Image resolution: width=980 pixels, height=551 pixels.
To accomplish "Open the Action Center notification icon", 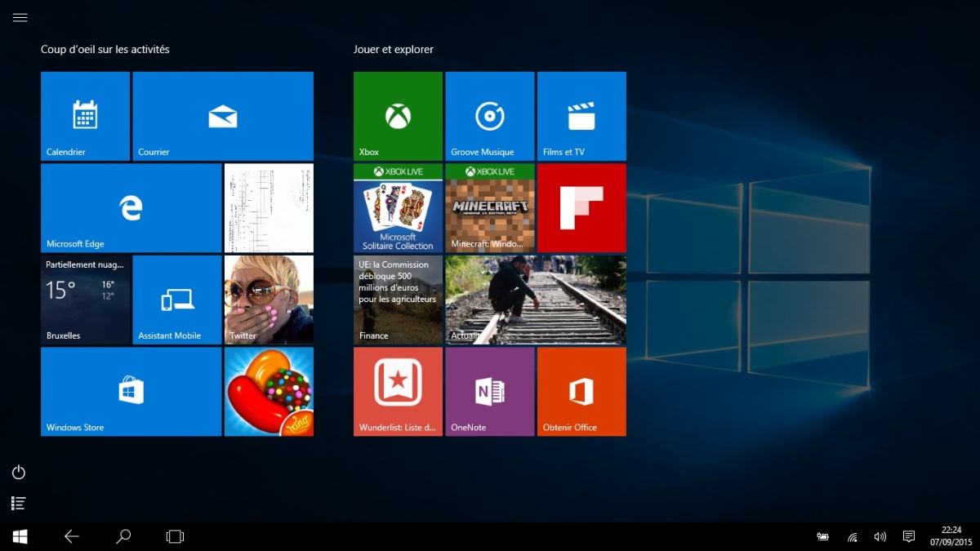I will tap(909, 536).
